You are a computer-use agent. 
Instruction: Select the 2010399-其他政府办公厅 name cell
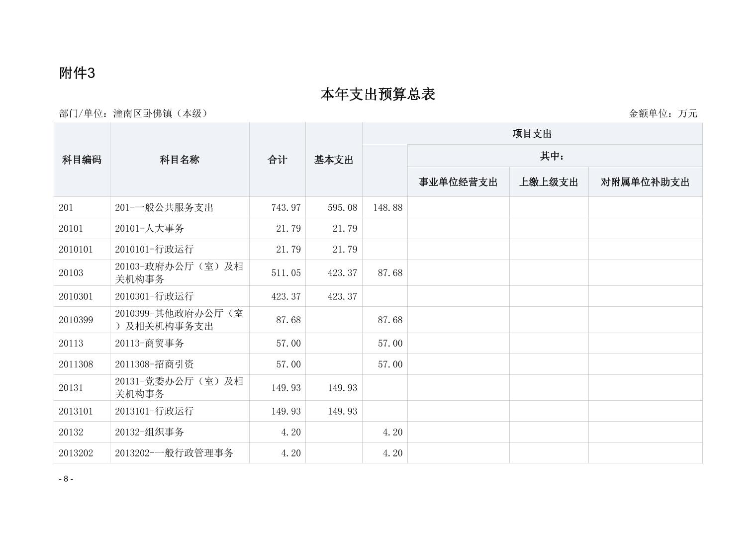click(x=180, y=320)
